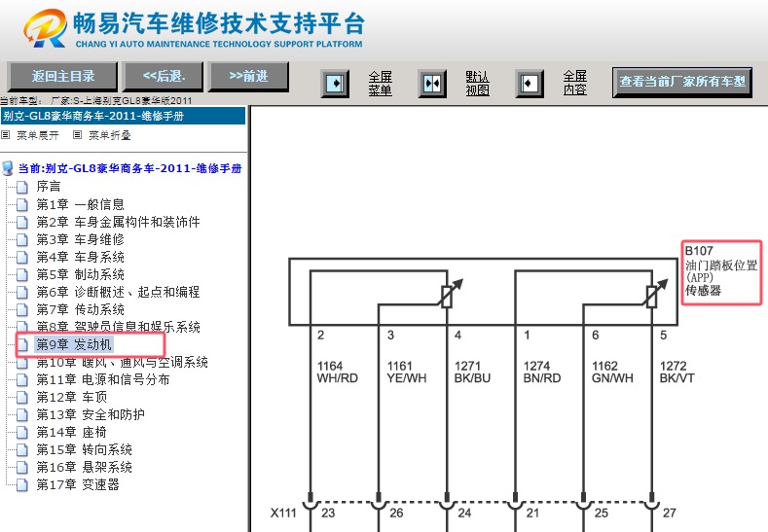Screen dimensions: 768x532
Task: Click the 别克-GL8豪华商务车-2011-维修手册 title bar
Action: pyautogui.click(x=123, y=116)
